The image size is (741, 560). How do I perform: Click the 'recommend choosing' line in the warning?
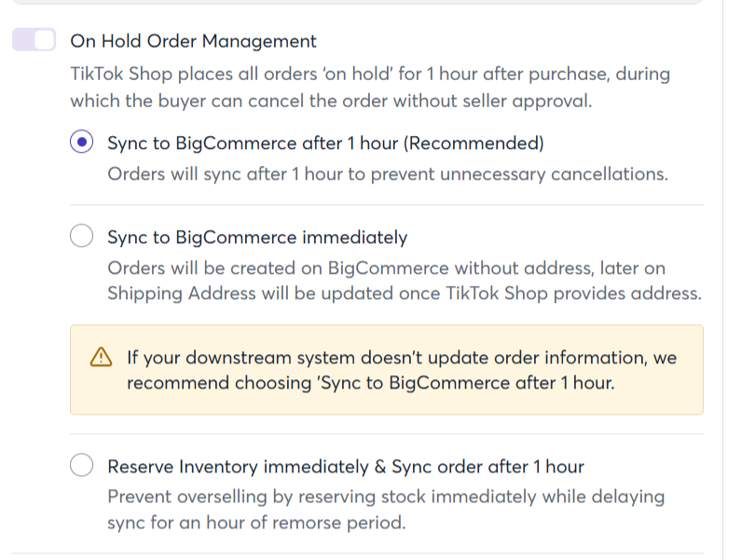pyautogui.click(x=371, y=383)
